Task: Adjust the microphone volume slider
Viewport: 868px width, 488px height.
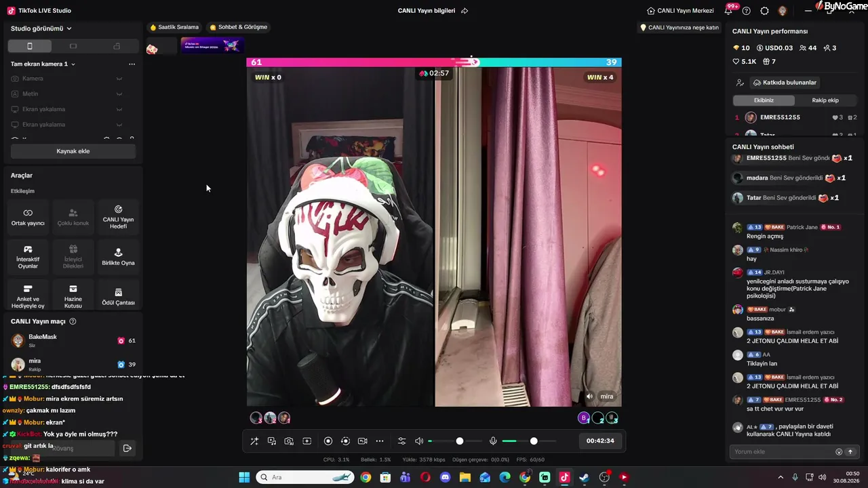Action: [529, 441]
